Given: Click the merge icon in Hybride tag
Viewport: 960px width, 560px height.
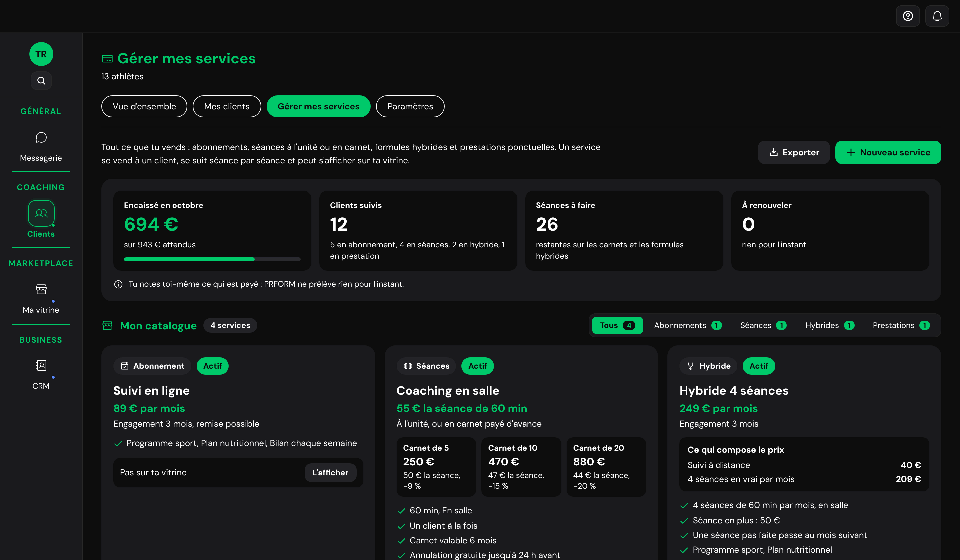Looking at the screenshot, I should point(691,366).
